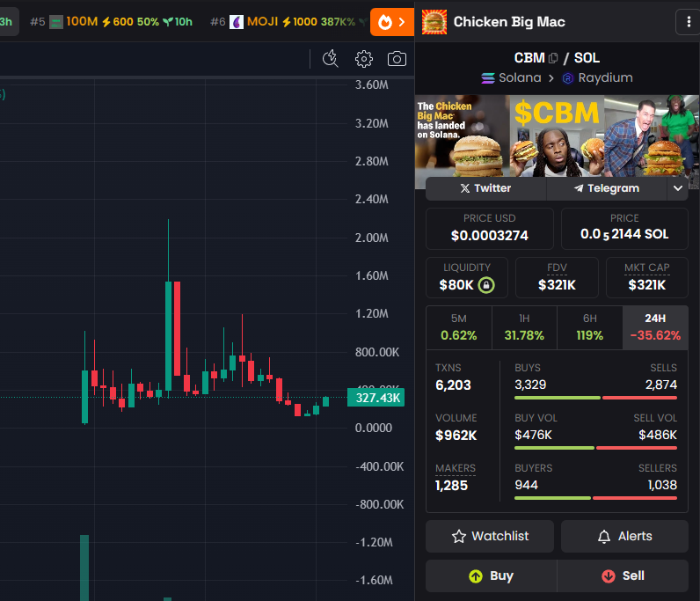Image resolution: width=700 pixels, height=601 pixels.
Task: Add token to Watchlist
Action: pos(490,536)
